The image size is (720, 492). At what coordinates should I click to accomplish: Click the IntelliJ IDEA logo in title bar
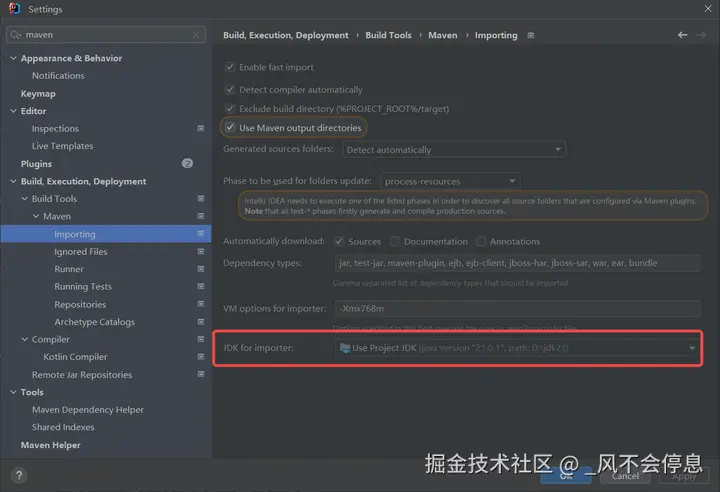pyautogui.click(x=15, y=9)
